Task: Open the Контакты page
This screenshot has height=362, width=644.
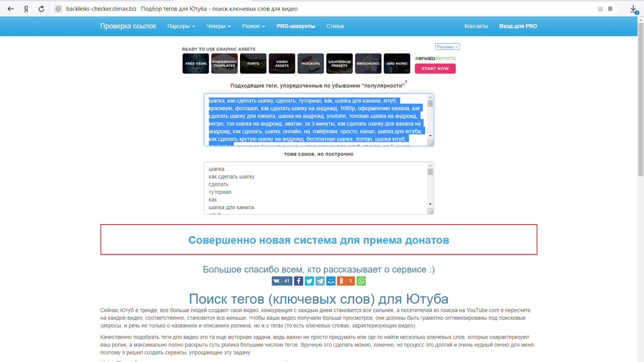Action: tap(476, 26)
